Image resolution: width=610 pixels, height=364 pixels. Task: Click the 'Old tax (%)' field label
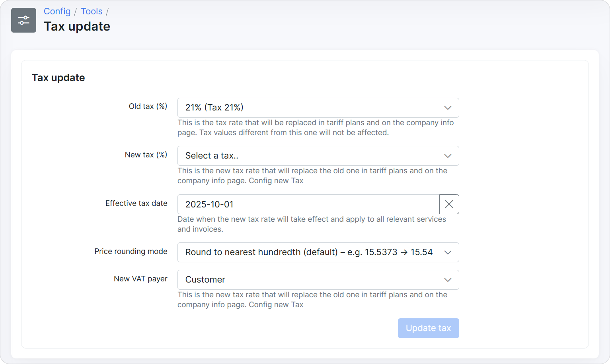coord(148,106)
